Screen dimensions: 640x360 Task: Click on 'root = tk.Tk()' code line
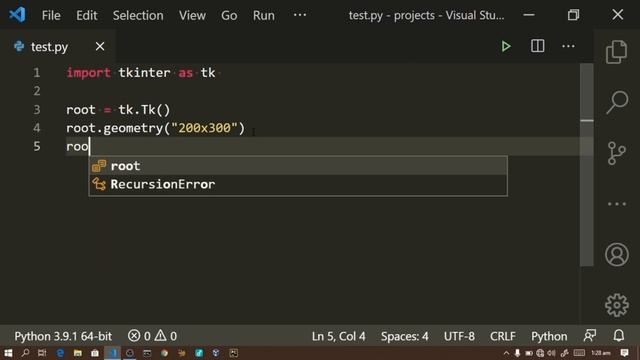118,109
